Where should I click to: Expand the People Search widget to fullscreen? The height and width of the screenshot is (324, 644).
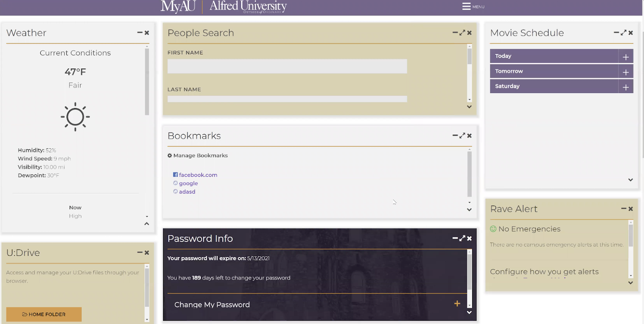462,33
